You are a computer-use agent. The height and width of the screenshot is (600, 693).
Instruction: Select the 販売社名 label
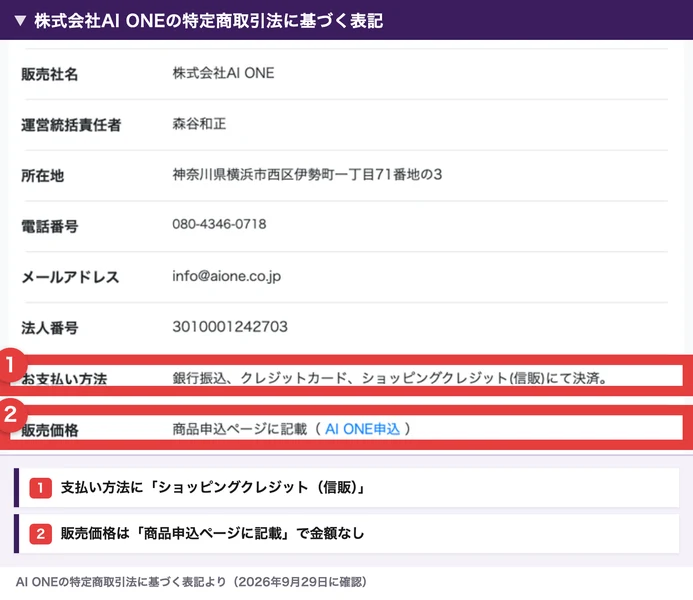coord(50,74)
